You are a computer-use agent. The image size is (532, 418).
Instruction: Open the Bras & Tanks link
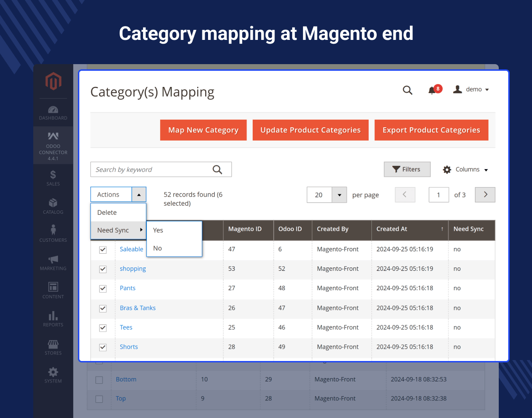click(x=138, y=308)
